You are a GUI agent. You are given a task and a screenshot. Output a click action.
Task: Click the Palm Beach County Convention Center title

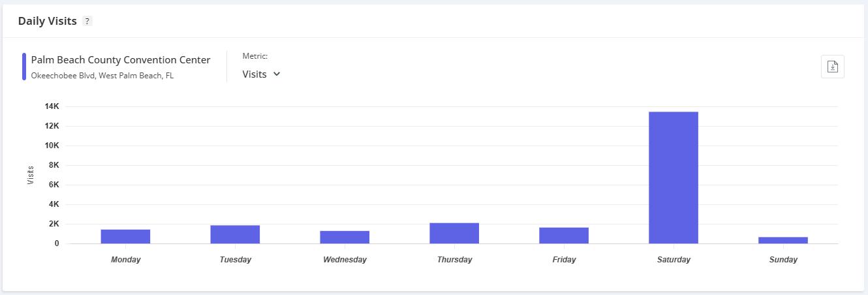pyautogui.click(x=121, y=60)
